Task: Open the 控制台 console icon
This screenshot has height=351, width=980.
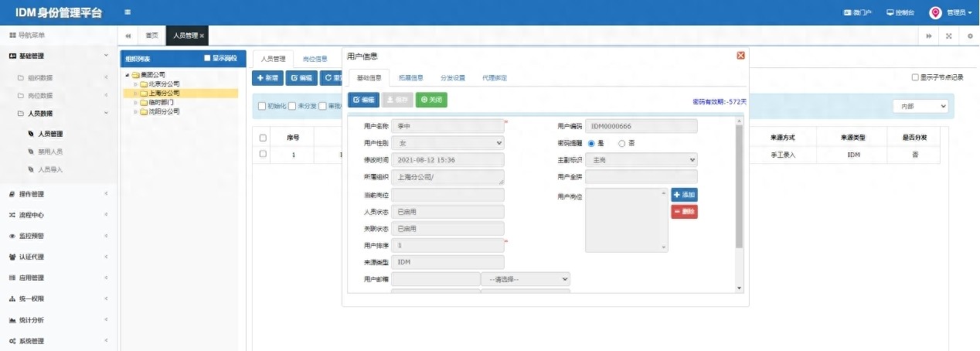Action: [x=900, y=12]
